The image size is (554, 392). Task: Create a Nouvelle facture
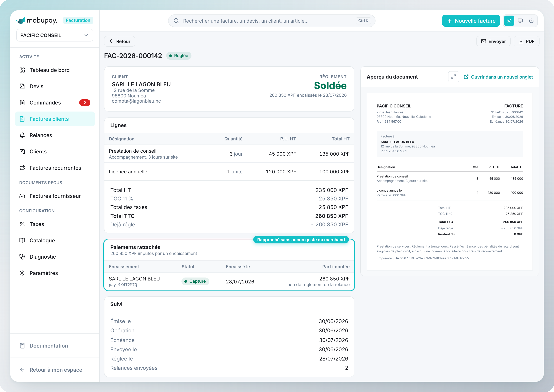471,21
